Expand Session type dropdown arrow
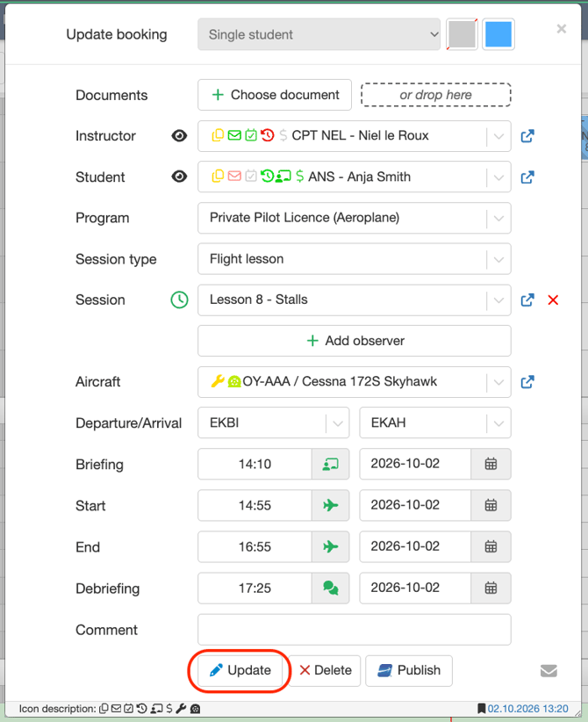The image size is (588, 722). [498, 259]
